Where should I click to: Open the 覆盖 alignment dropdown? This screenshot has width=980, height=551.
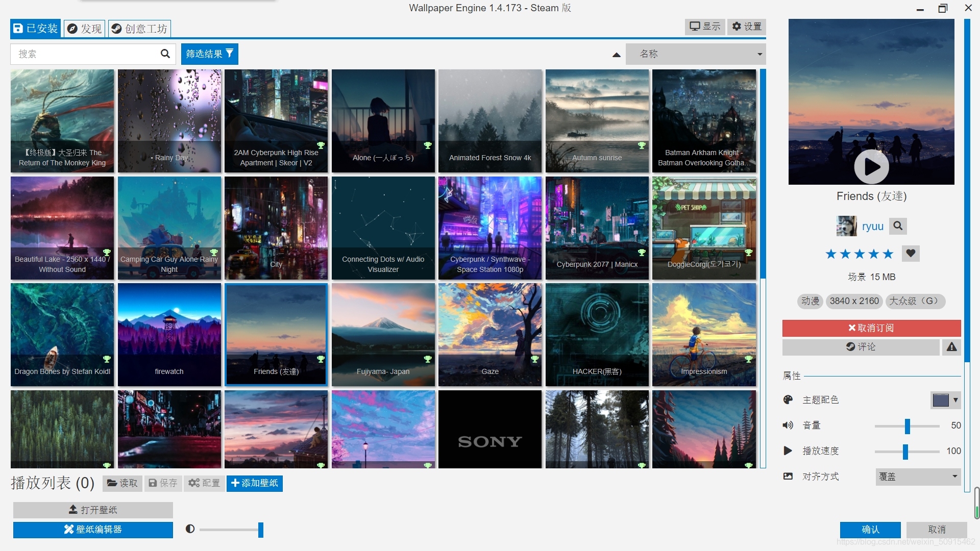918,477
